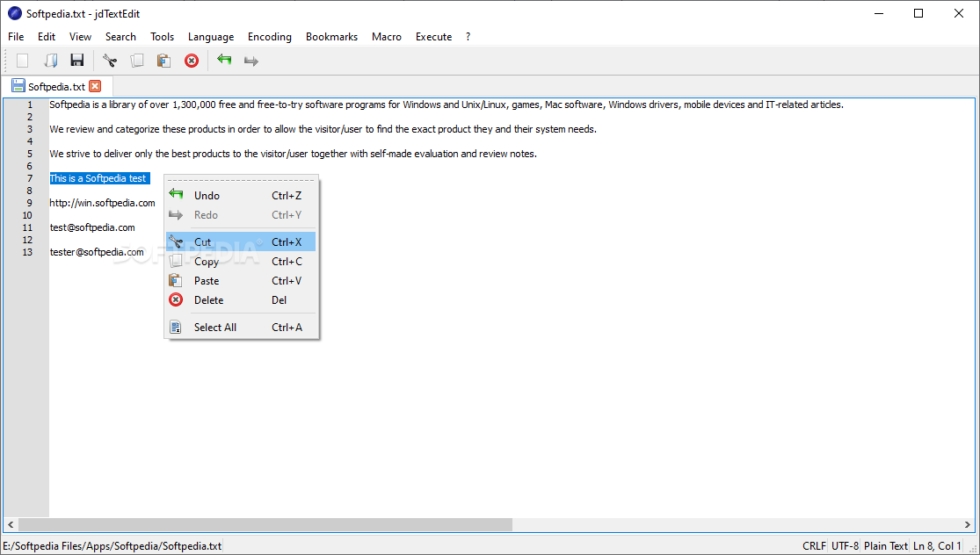Click the line starting 'We strive to deliver'

tap(294, 154)
